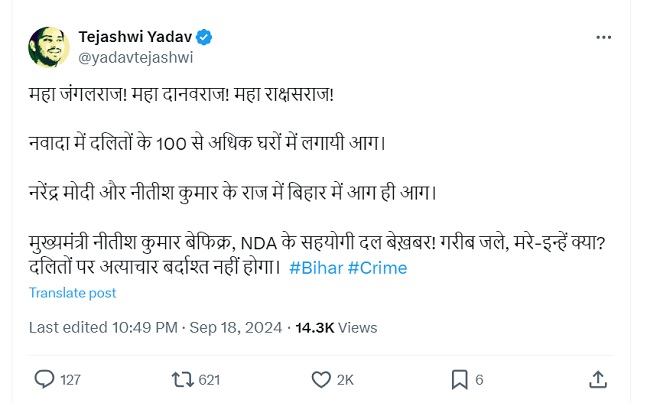Click the 127 replies count
Viewport: 650px width, 403px height.
[70, 380]
